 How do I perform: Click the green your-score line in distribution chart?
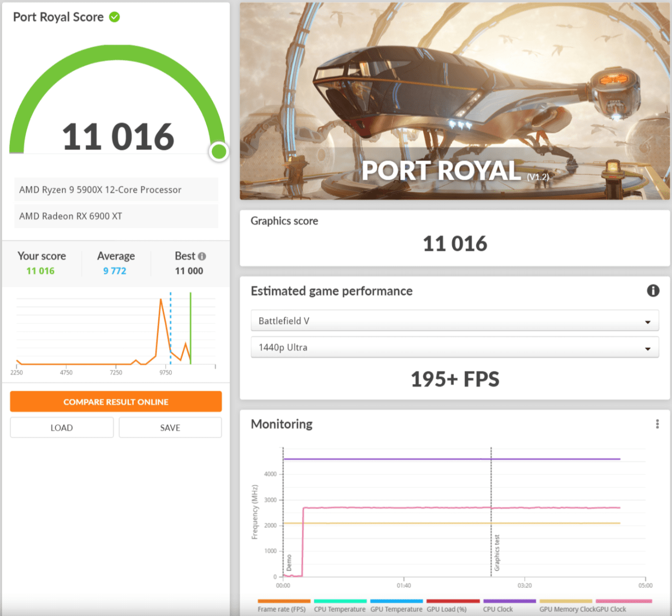(191, 328)
